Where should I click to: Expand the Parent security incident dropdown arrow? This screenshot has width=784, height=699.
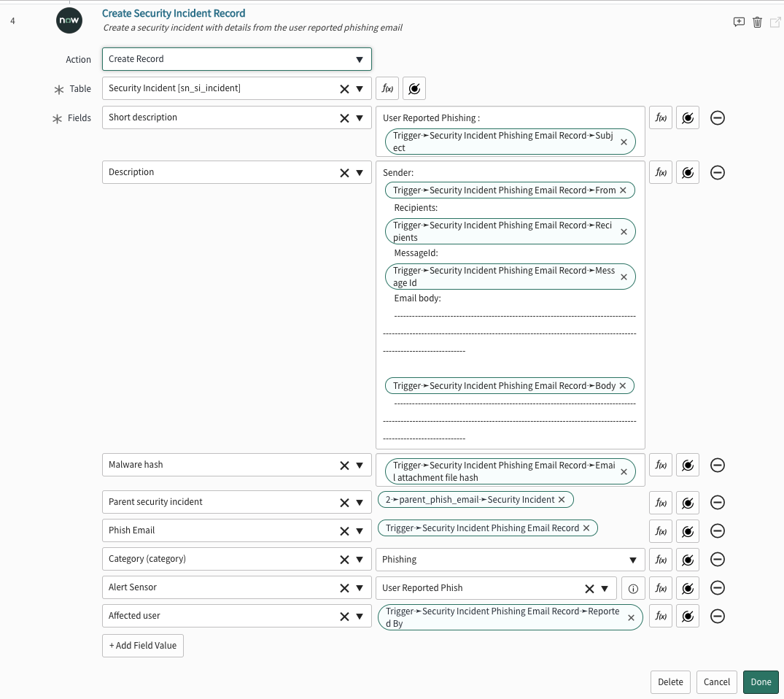click(360, 502)
